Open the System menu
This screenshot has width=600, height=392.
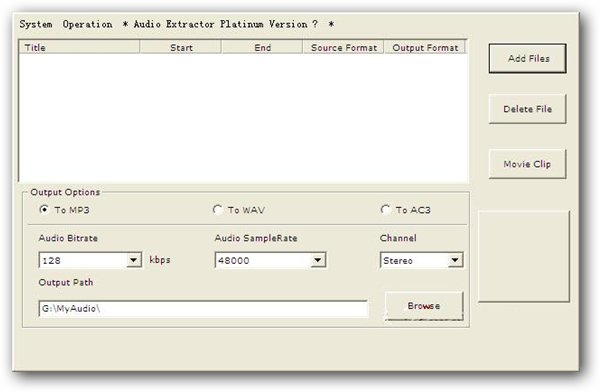36,24
